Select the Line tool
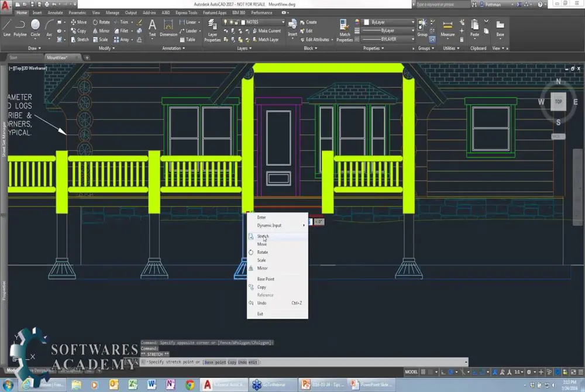Image resolution: width=585 pixels, height=392 pixels. [x=6, y=28]
